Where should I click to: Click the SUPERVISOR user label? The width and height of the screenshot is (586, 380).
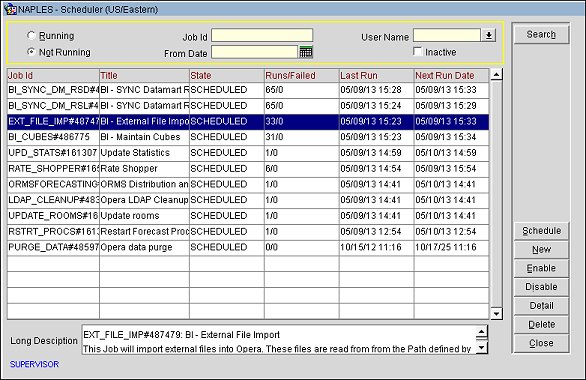[34, 364]
